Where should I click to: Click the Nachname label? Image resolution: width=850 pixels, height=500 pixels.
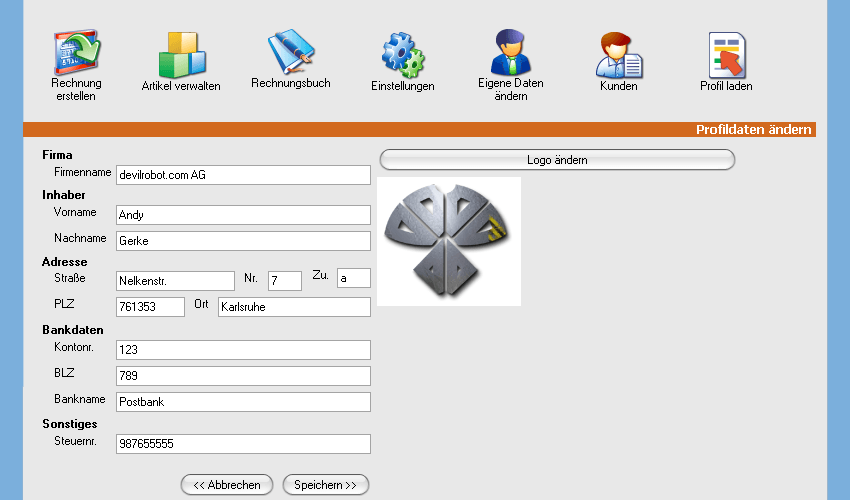(x=80, y=238)
